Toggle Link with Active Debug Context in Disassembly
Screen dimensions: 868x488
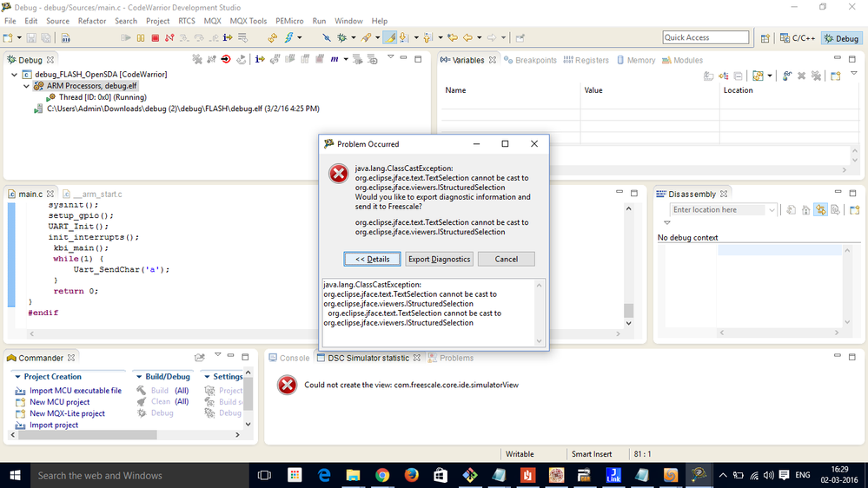[820, 209]
